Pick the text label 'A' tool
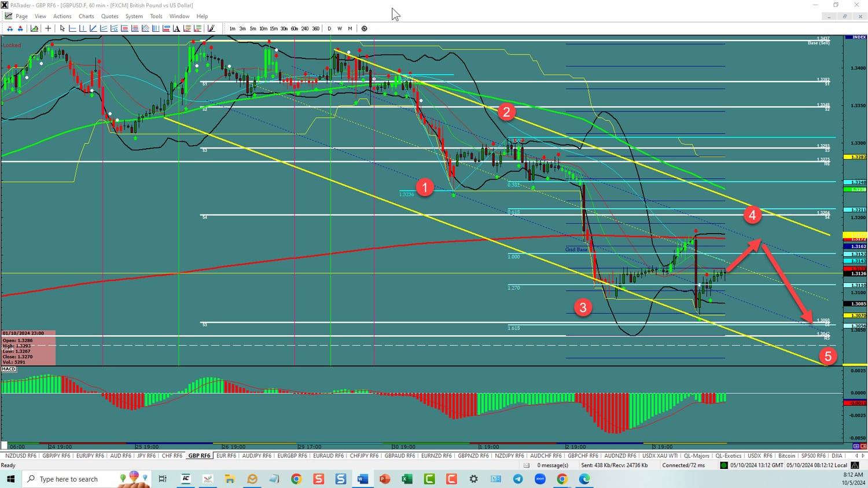 click(176, 28)
